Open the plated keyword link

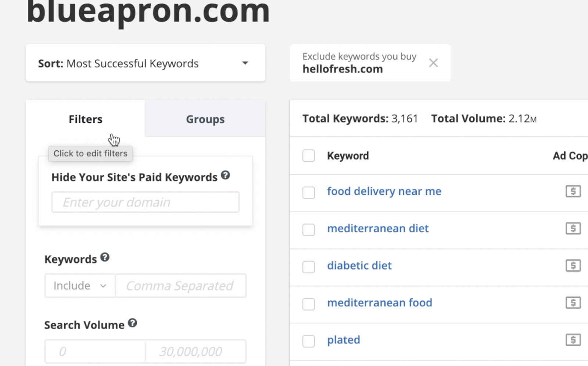344,340
